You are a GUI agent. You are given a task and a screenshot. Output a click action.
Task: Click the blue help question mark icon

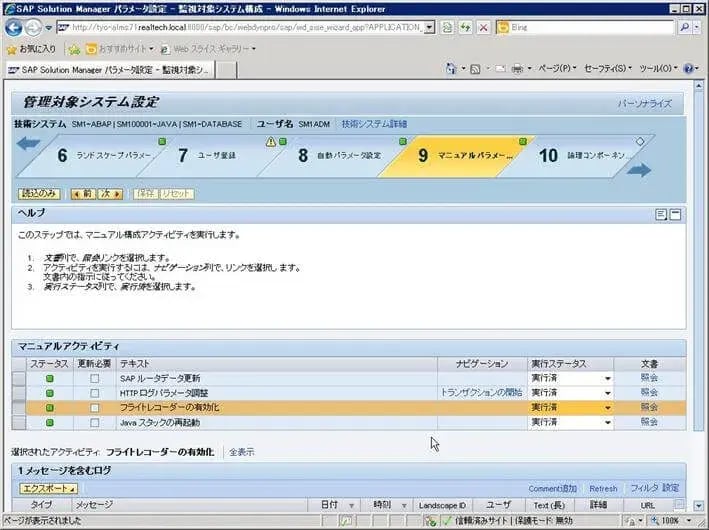[688, 69]
